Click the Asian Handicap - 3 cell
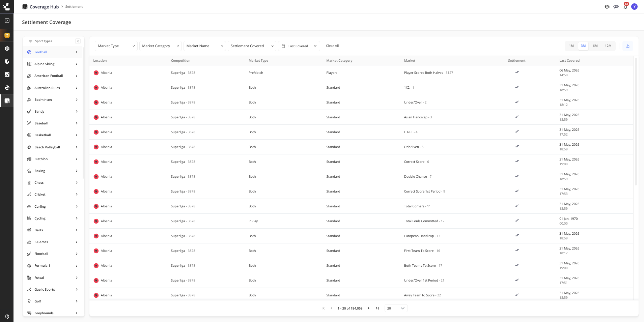The height and width of the screenshot is (322, 644). pos(418,117)
